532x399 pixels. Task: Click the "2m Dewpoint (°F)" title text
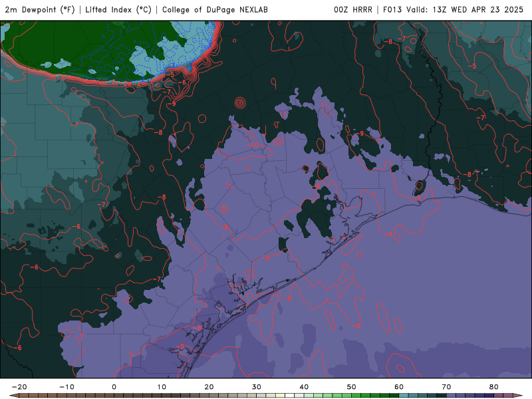[x=40, y=9]
